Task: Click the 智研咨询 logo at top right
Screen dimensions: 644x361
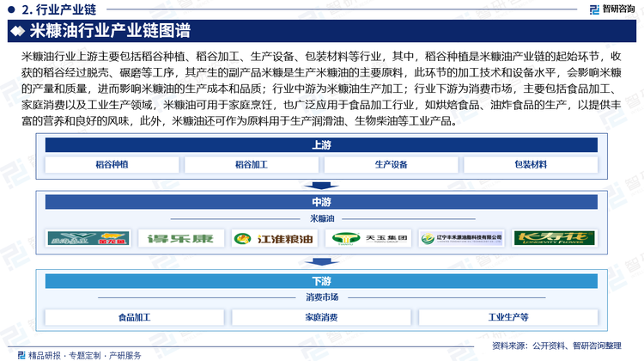Action: pyautogui.click(x=612, y=9)
